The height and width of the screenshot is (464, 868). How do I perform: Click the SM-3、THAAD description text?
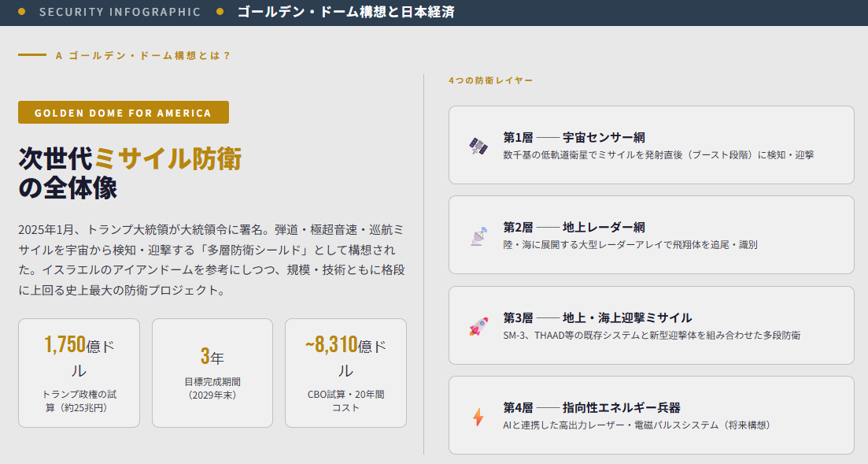tap(652, 335)
